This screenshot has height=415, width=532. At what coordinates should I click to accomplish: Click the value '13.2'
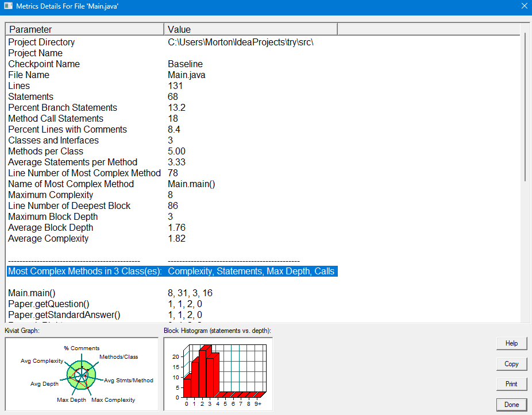(176, 107)
